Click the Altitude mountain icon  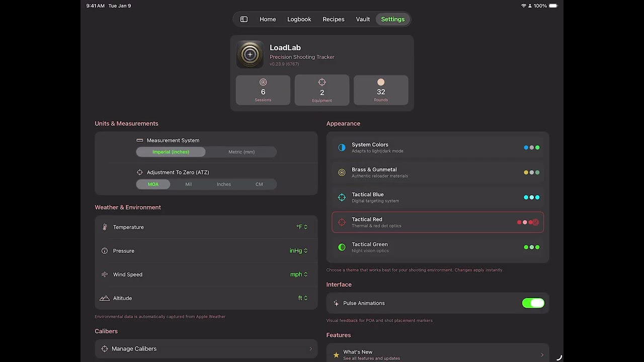(105, 298)
